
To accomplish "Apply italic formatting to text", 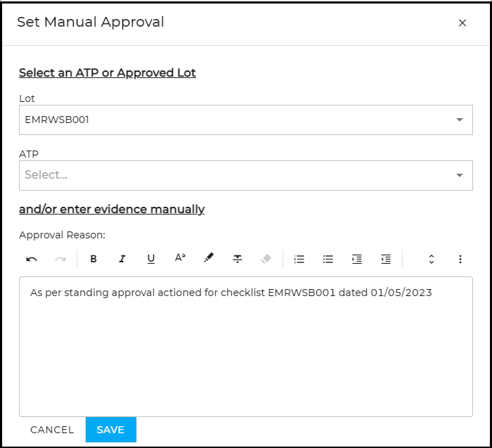I will [x=122, y=259].
